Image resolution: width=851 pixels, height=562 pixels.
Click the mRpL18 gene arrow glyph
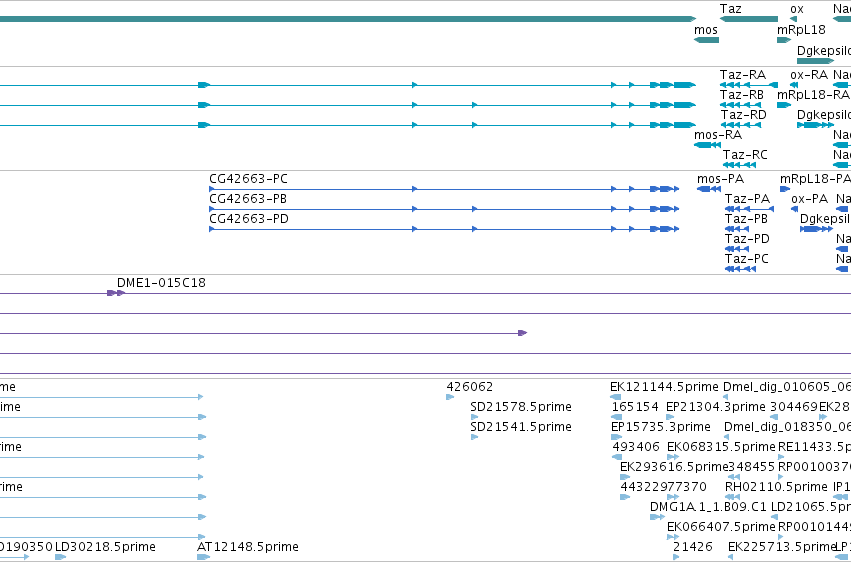coord(784,40)
